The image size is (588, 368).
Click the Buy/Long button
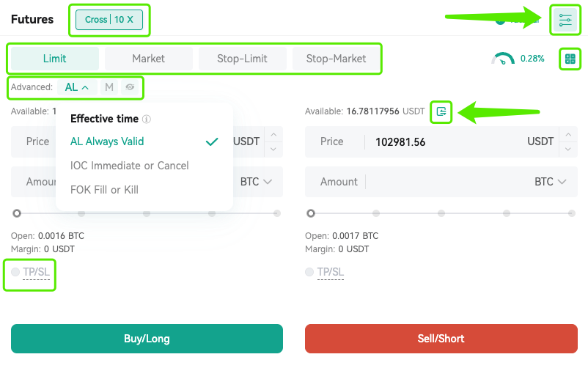147,339
